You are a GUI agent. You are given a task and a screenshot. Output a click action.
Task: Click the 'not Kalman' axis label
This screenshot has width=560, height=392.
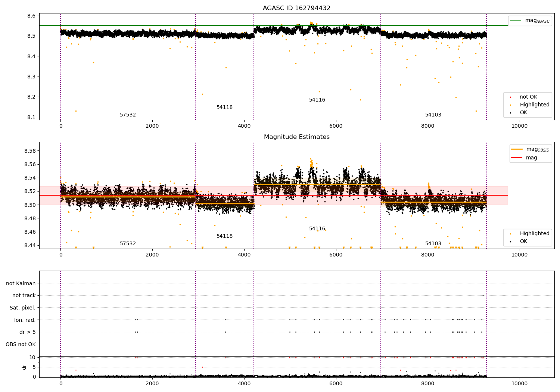tap(21, 284)
